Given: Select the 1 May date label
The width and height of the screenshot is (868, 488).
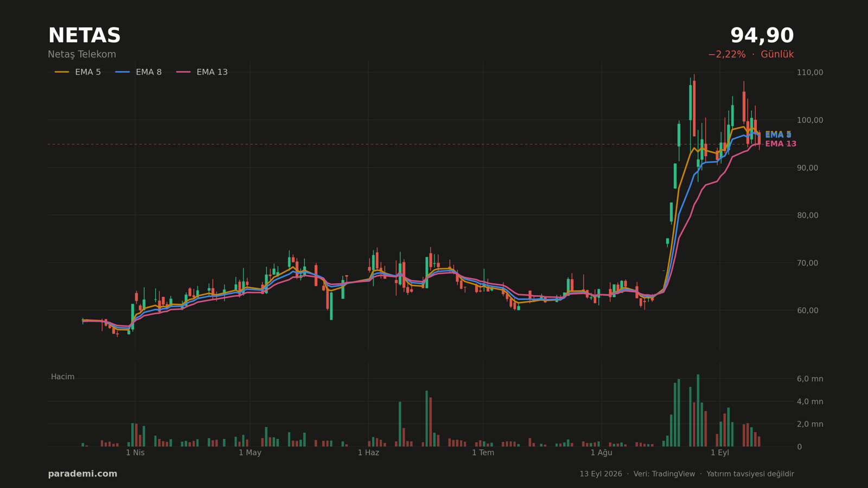Looking at the screenshot, I should tap(250, 453).
